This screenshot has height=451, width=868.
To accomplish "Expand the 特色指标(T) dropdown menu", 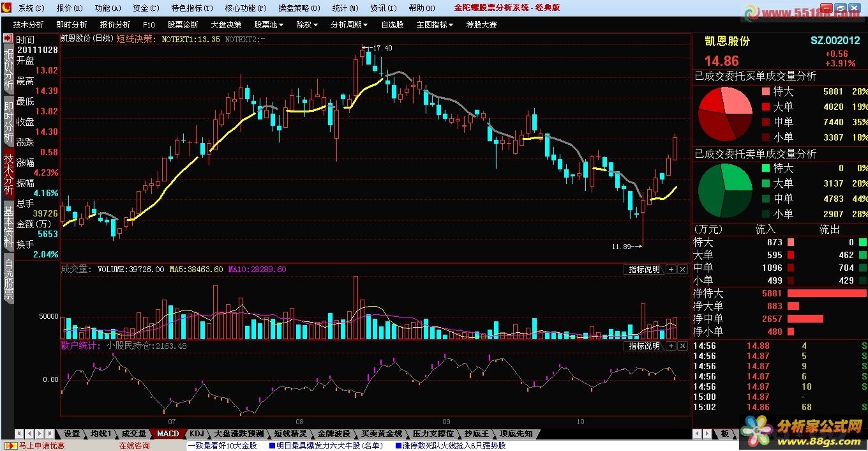I will [x=192, y=8].
